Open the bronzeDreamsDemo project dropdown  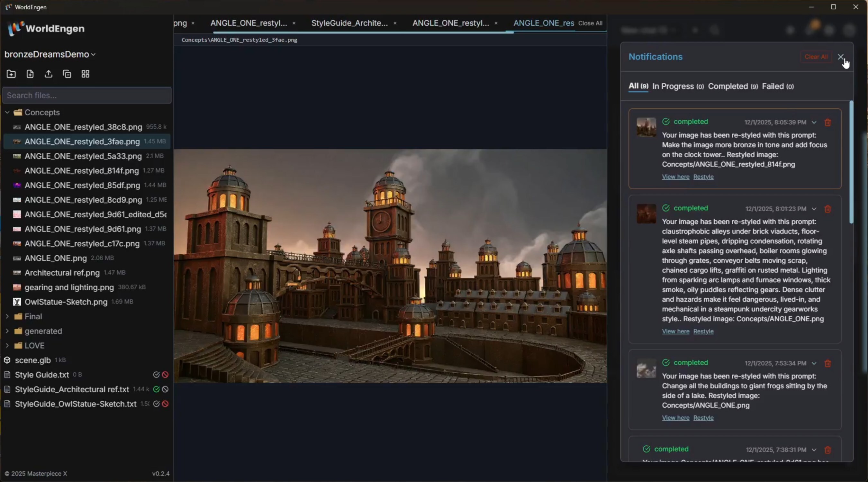[50, 54]
